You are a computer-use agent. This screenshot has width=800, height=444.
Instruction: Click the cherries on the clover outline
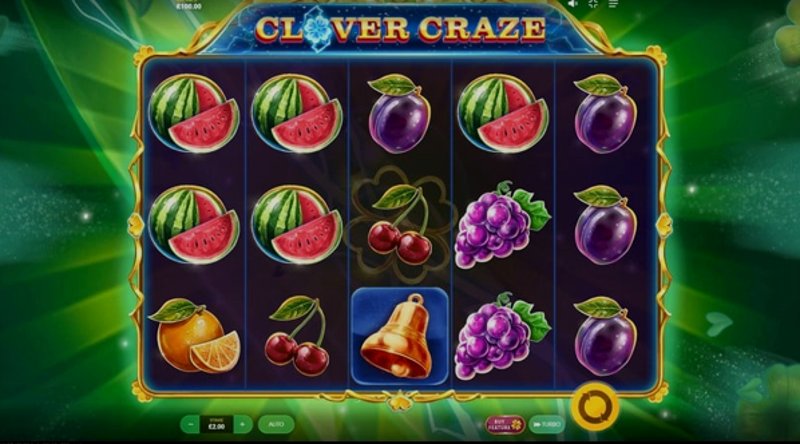399,225
